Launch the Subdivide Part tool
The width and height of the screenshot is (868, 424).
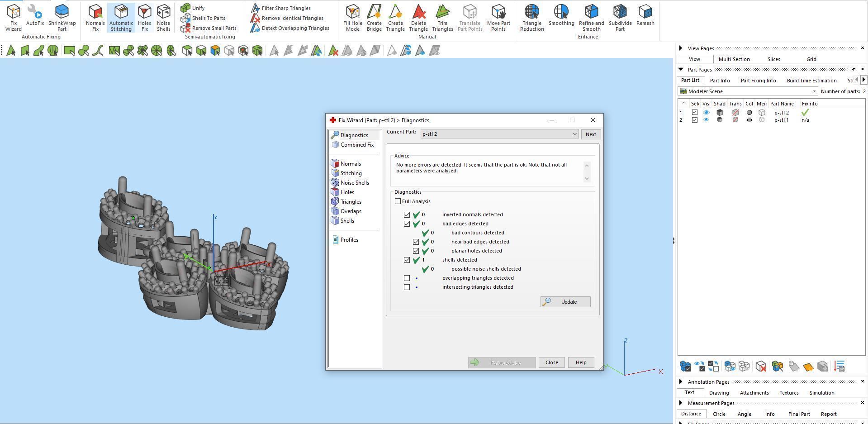click(620, 18)
